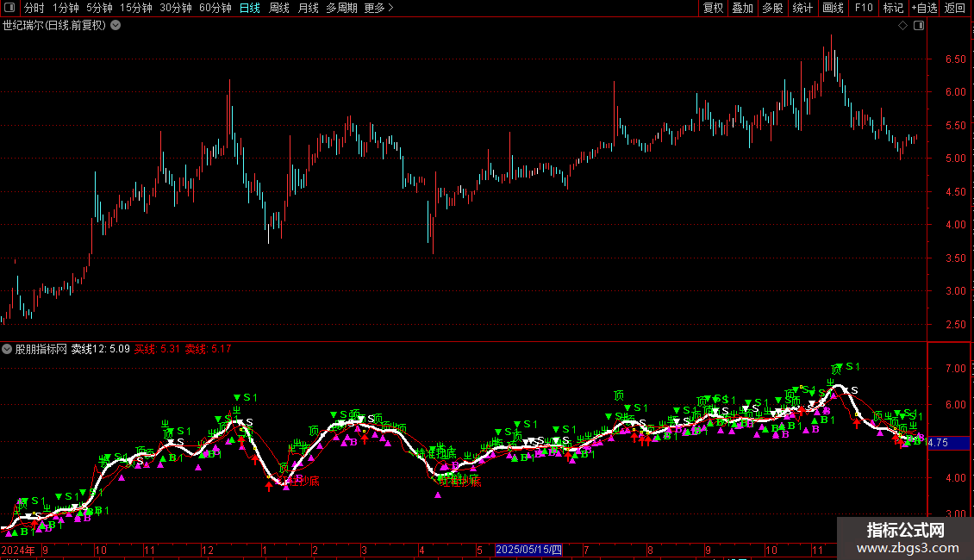Image resolution: width=974 pixels, height=560 pixels.
Task: Open the 复权 adjustment menu
Action: click(x=713, y=8)
